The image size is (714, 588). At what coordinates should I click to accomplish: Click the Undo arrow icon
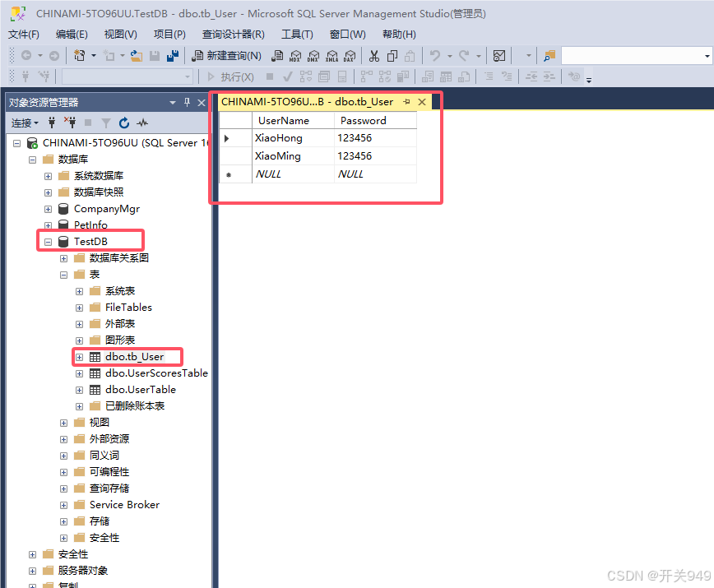(435, 56)
